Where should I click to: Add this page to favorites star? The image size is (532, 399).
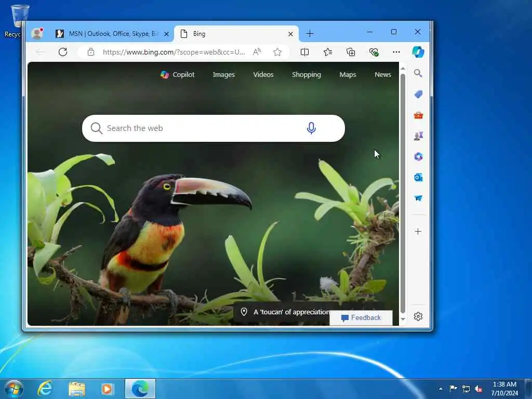277,52
